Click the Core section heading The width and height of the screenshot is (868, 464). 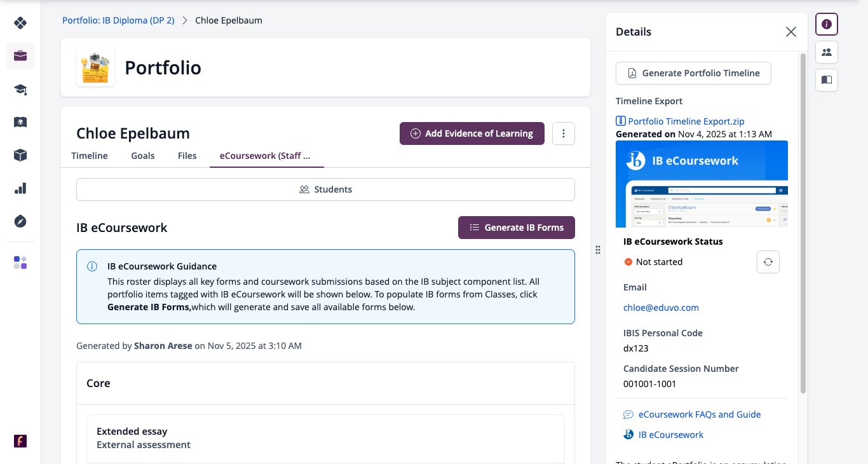98,383
